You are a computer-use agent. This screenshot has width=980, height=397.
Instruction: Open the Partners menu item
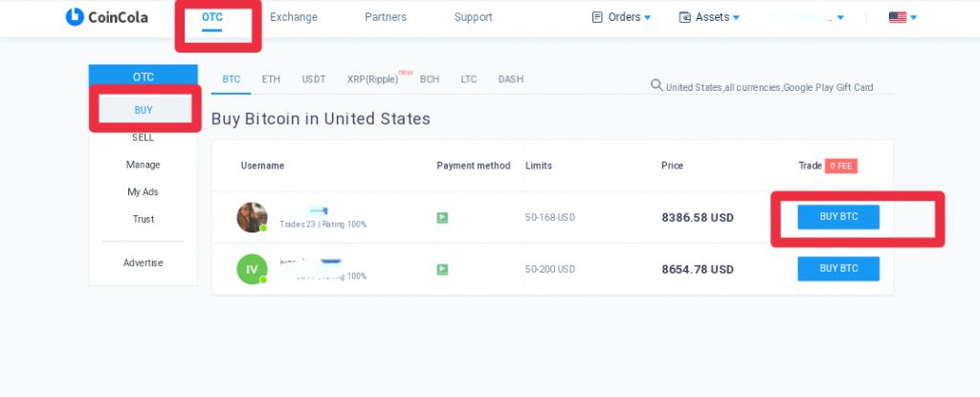[386, 17]
